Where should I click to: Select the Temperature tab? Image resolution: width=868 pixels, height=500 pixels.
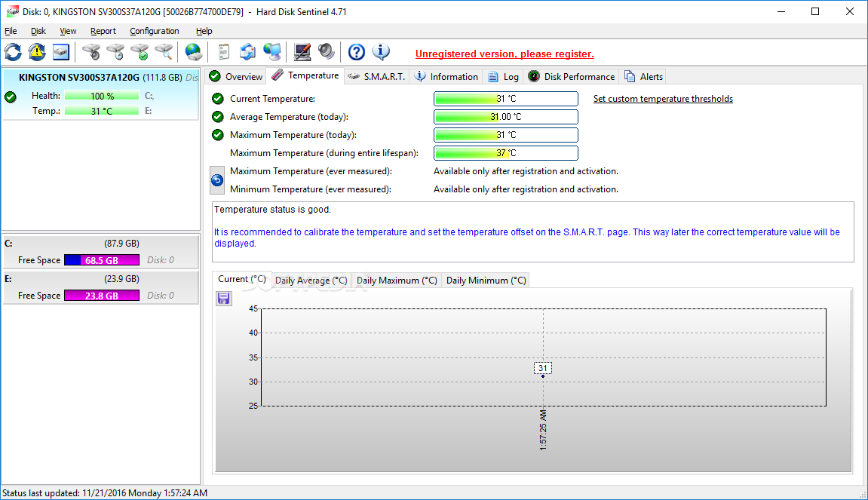(305, 76)
